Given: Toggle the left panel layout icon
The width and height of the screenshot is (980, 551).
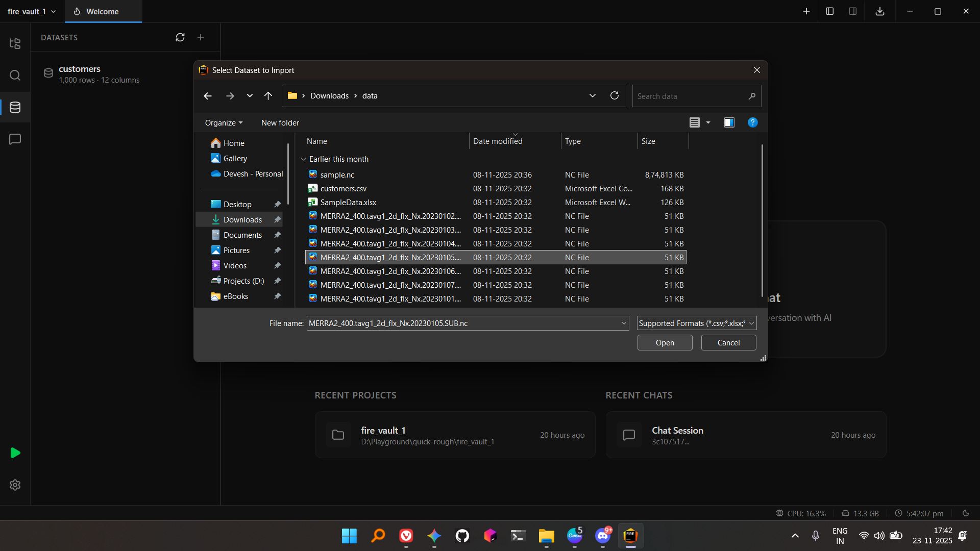Looking at the screenshot, I should pyautogui.click(x=830, y=11).
